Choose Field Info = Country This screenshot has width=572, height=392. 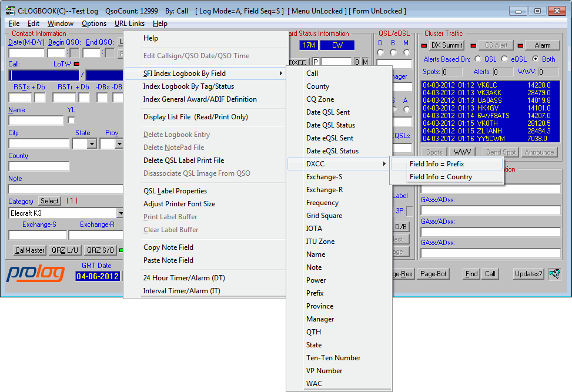coord(440,177)
